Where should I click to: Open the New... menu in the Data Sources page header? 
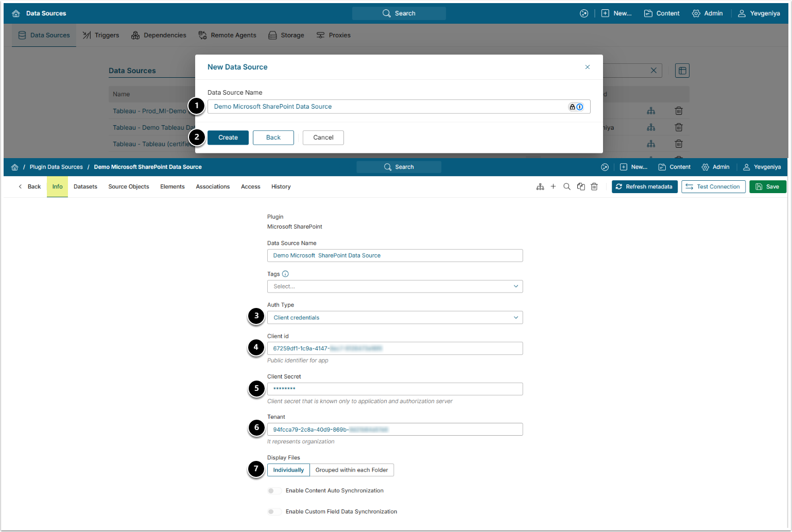pos(616,13)
